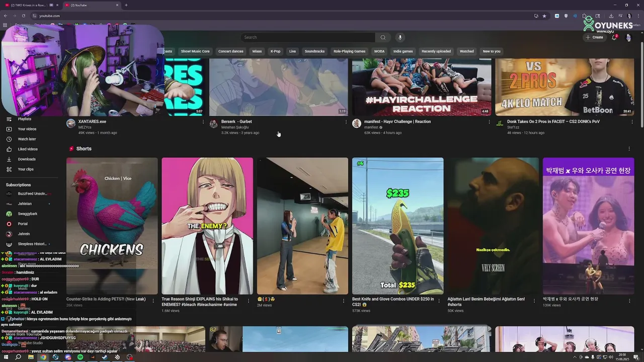Open Watch later list
644x362 pixels.
coord(27,139)
